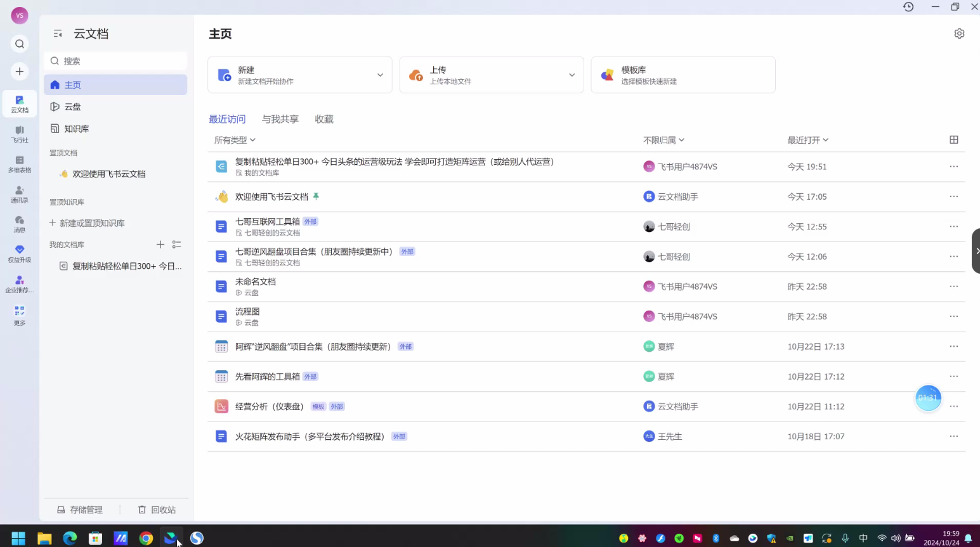The image size is (980, 547).
Task: Add new item to 我的文档库
Action: pos(160,245)
